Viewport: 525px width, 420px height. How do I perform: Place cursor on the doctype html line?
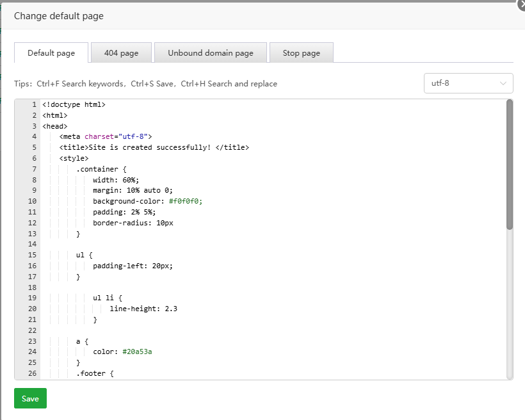74,104
